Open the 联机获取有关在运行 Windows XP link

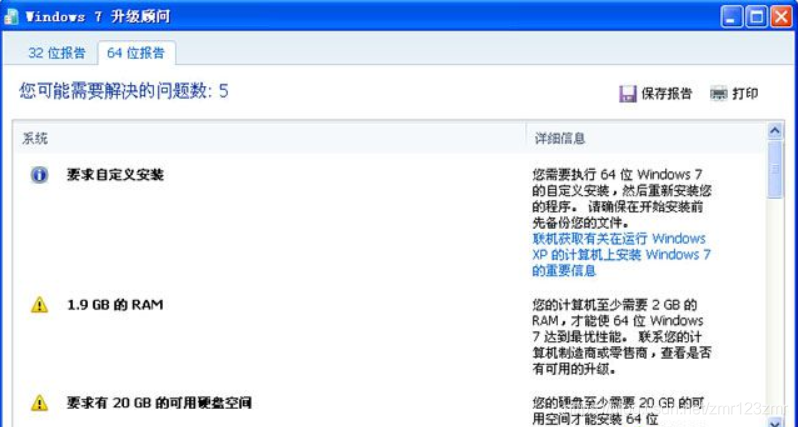point(620,254)
